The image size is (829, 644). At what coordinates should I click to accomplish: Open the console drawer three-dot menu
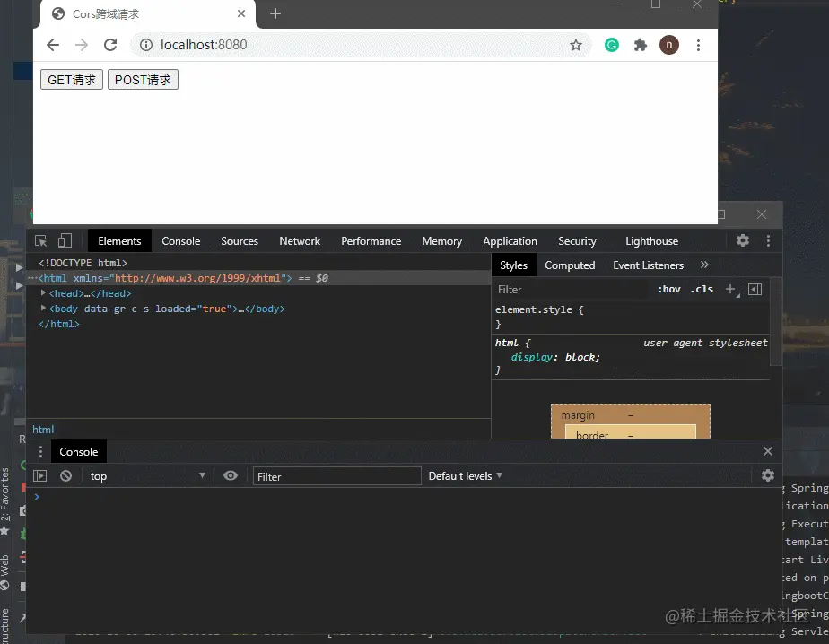40,451
